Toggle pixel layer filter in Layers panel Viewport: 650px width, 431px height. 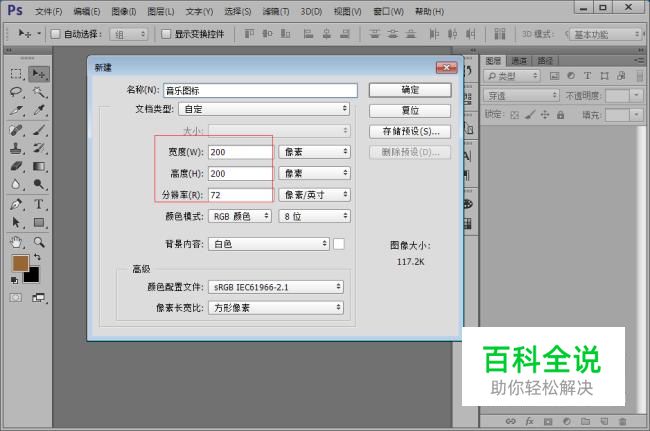[554, 75]
